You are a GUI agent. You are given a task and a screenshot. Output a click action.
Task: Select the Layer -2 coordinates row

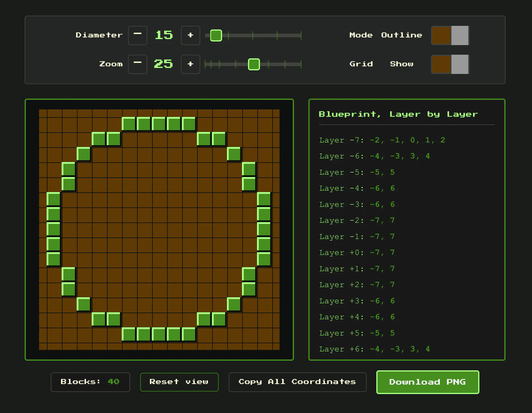pos(407,221)
